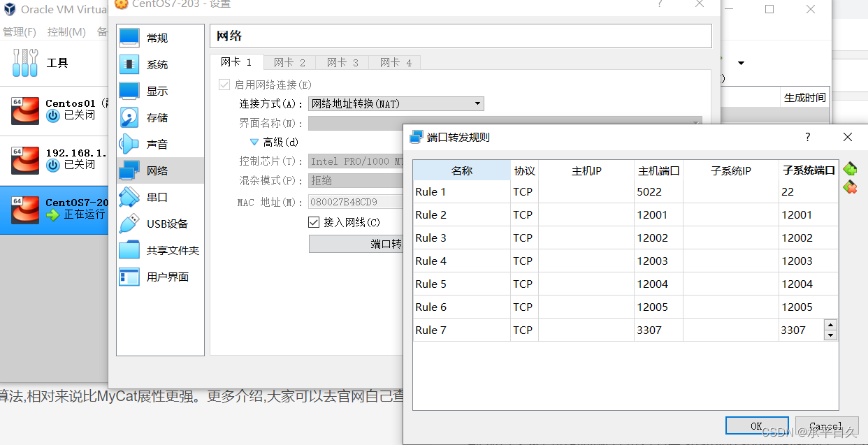The height and width of the screenshot is (445, 868).
Task: Click the 名称 column header
Action: pyautogui.click(x=462, y=170)
